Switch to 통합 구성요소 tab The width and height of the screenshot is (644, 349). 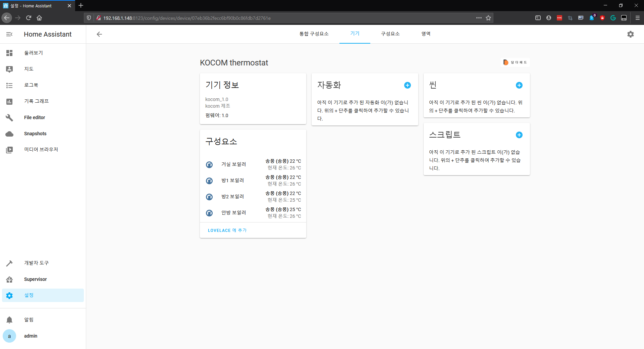314,34
